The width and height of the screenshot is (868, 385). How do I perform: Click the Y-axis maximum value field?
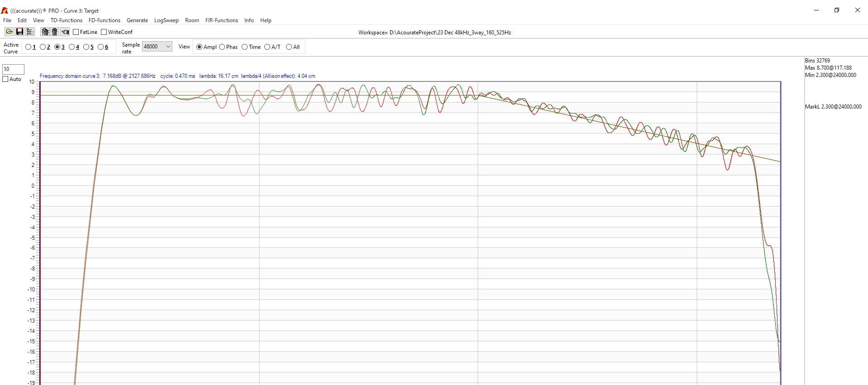coord(13,69)
